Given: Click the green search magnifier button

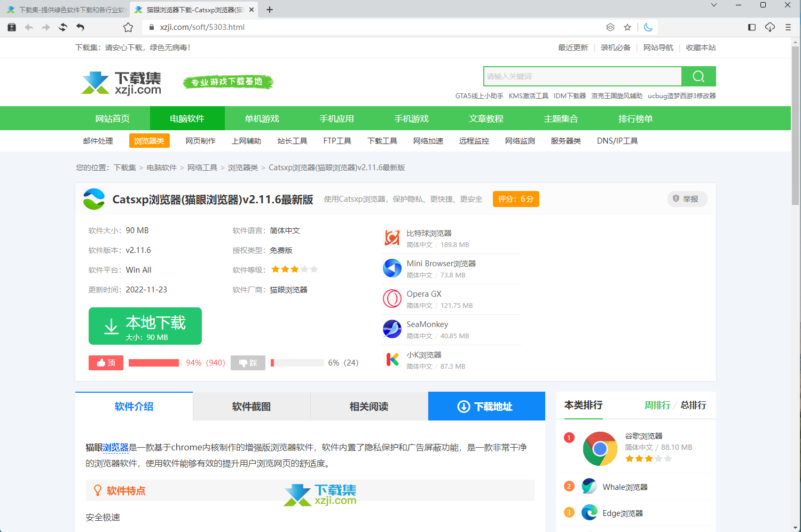Looking at the screenshot, I should click(698, 76).
